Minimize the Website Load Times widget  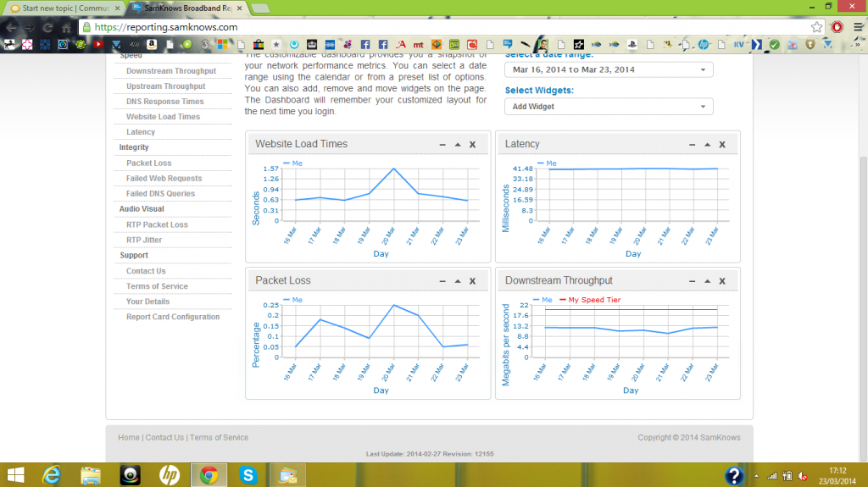442,145
